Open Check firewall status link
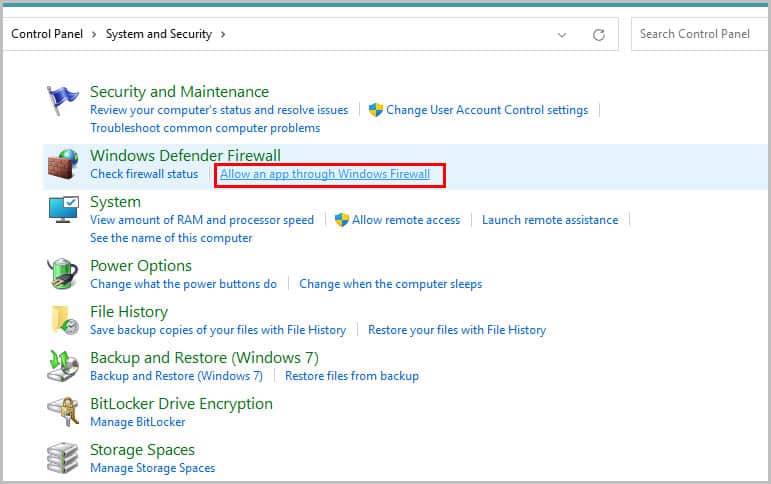Viewport: 771px width, 484px height. (x=144, y=174)
